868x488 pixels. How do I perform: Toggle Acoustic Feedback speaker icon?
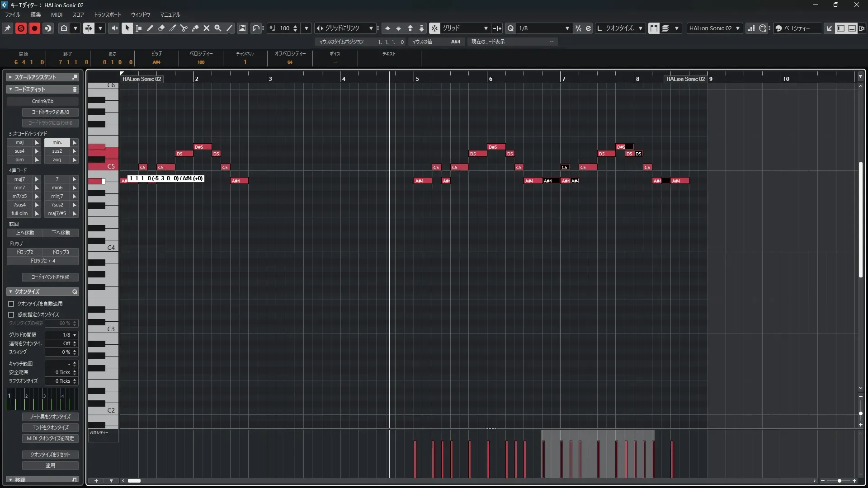[x=113, y=28]
